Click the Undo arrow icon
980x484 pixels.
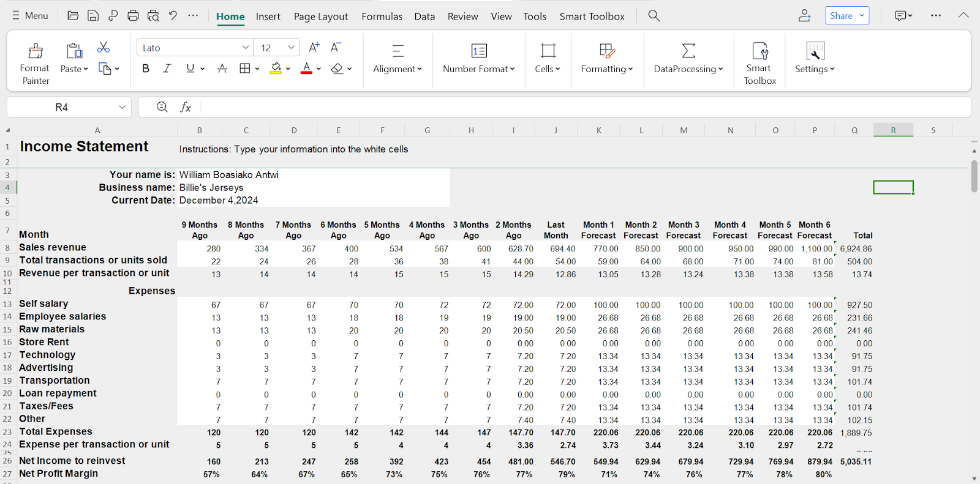(x=173, y=16)
